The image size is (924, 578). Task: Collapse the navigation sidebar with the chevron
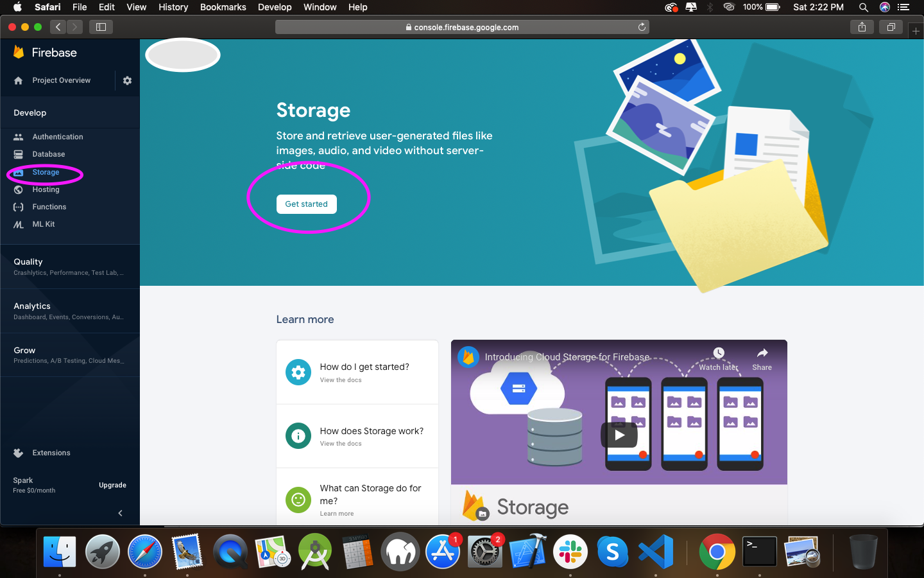pyautogui.click(x=119, y=513)
